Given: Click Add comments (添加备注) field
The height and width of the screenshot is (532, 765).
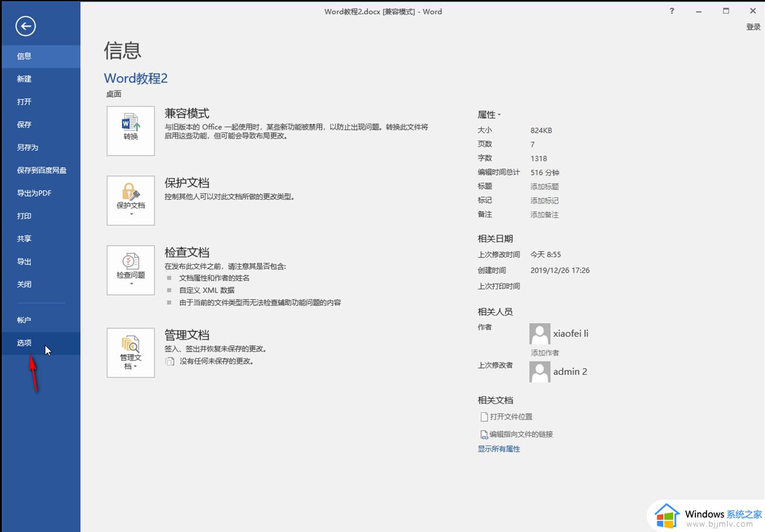Looking at the screenshot, I should point(545,215).
